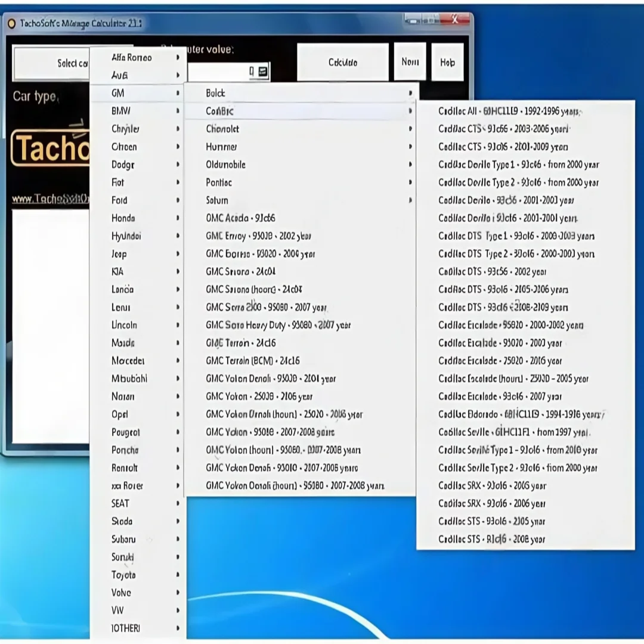Expand the Chevrolet submenu
The width and height of the screenshot is (644, 644).
click(x=300, y=129)
